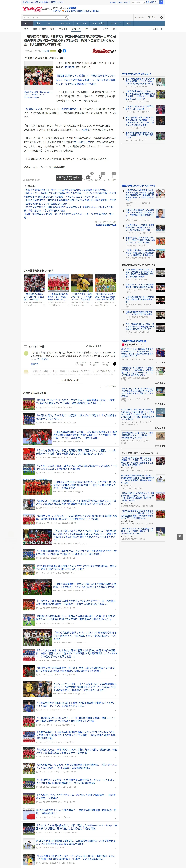Screen dimensions: 186x868
Task: Share article on X (Twitter)
Action: tap(60, 51)
